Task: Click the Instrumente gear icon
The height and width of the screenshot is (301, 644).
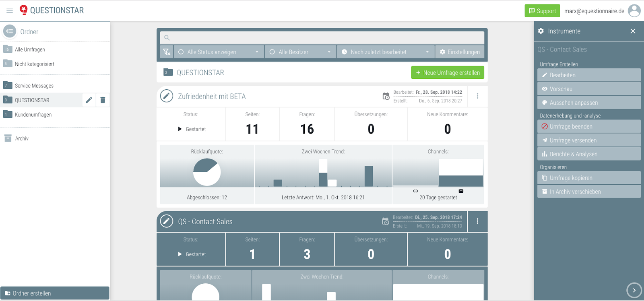Action: point(541,31)
